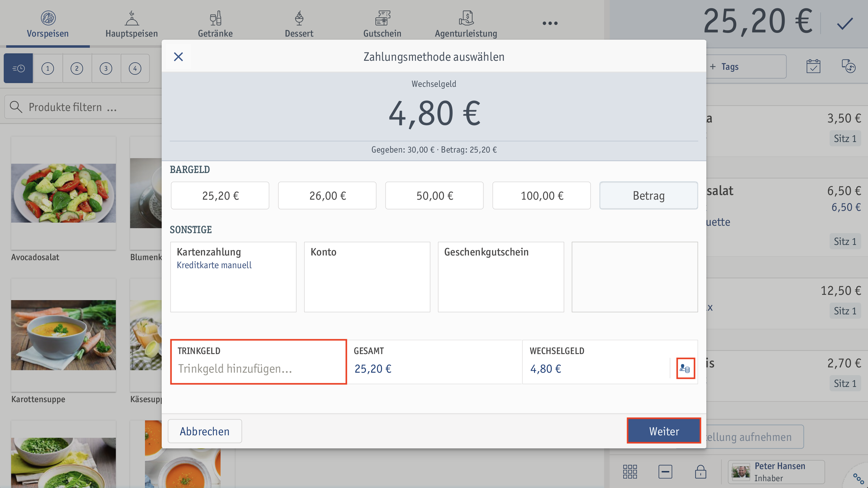Click the Wechselgeld 4,80 € footer value
Screen dimensions: 868x488
pyautogui.click(x=546, y=369)
